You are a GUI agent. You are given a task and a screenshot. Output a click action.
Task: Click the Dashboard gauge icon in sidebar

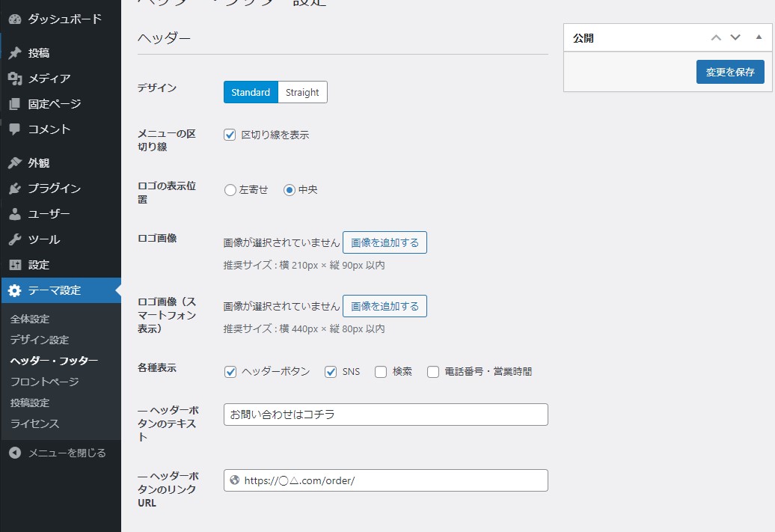pos(15,19)
